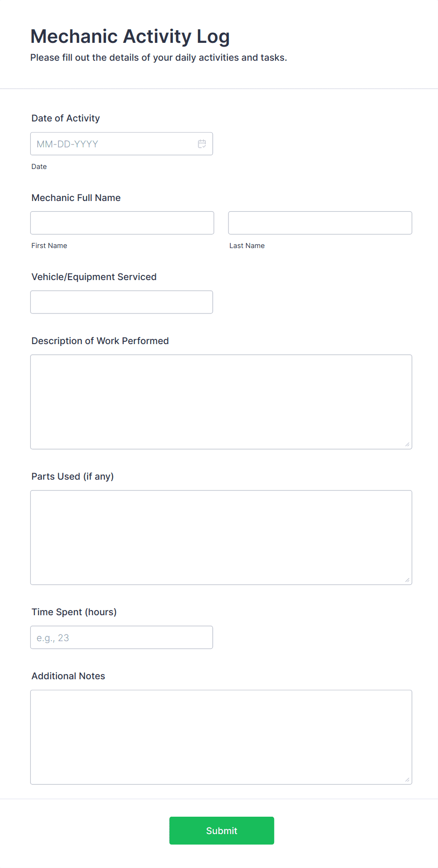Click the form instructions subtitle text
Viewport: 438px width, 868px height.
[159, 57]
